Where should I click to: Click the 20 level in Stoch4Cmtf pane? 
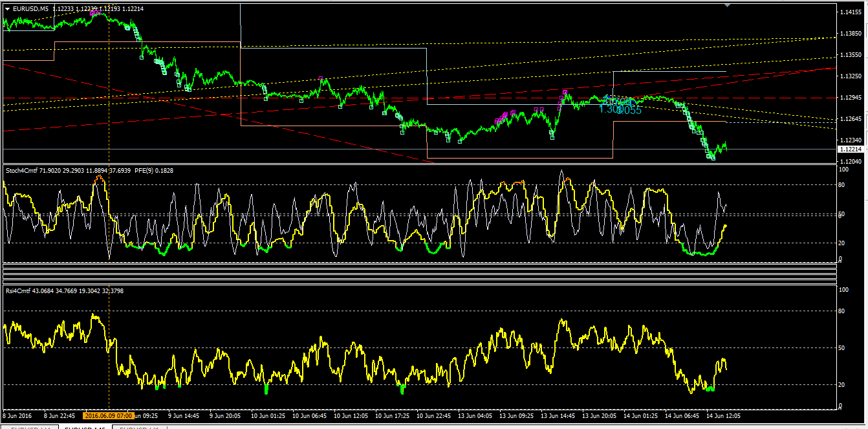point(841,243)
